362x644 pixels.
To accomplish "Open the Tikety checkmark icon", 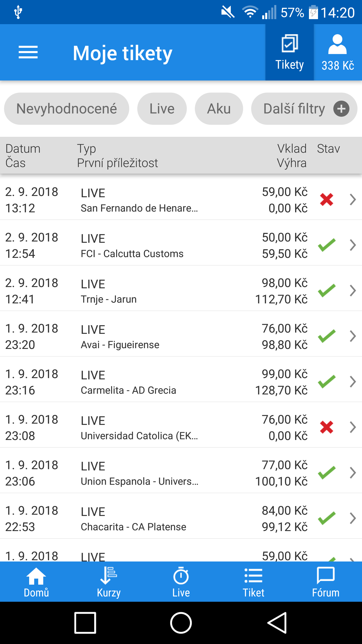I will point(290,44).
